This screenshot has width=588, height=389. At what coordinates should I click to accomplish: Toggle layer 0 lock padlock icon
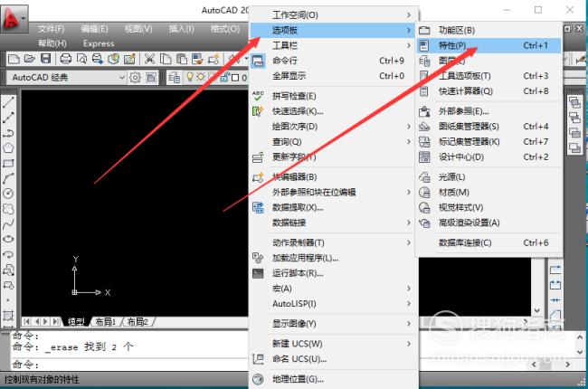click(x=224, y=77)
